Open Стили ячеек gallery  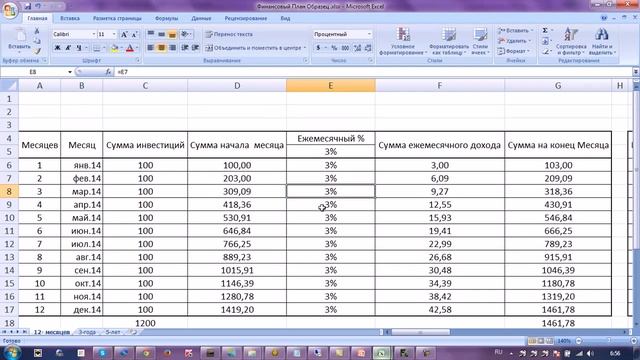(480, 41)
